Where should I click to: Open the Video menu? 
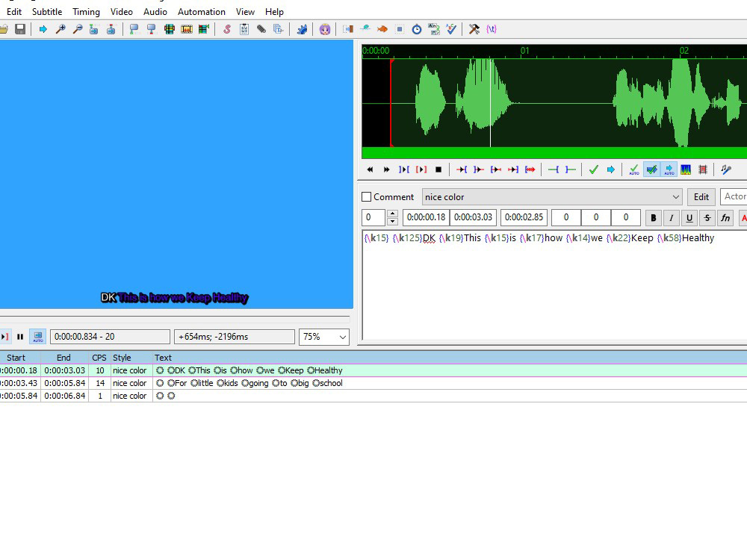pyautogui.click(x=122, y=11)
